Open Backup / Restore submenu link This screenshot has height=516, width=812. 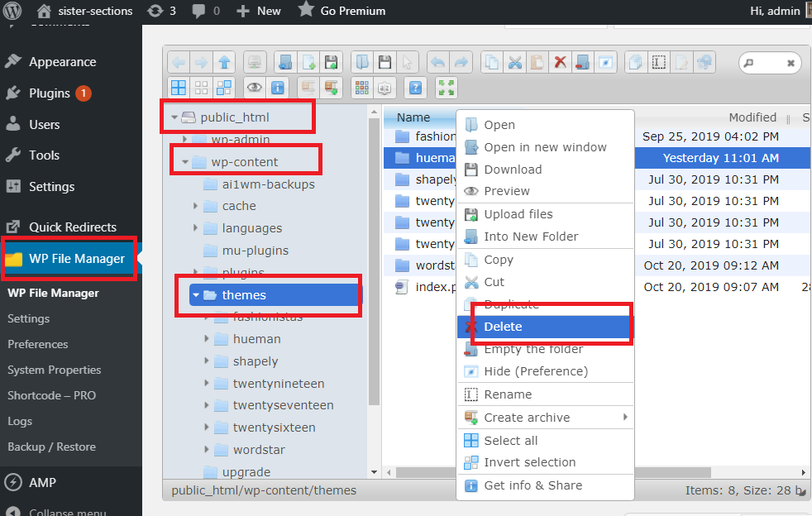tap(52, 447)
